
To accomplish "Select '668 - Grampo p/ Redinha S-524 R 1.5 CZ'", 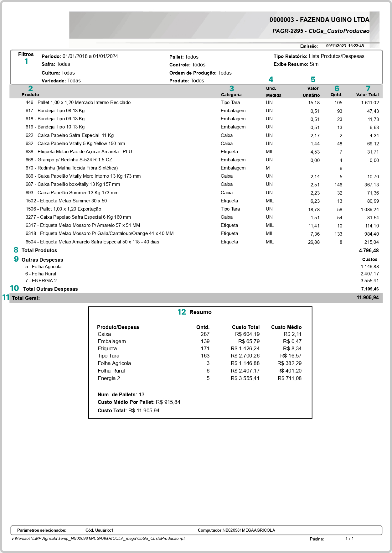I will tap(69, 160).
